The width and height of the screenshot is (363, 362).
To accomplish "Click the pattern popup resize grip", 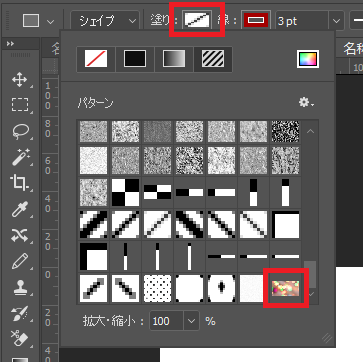I will (327, 338).
